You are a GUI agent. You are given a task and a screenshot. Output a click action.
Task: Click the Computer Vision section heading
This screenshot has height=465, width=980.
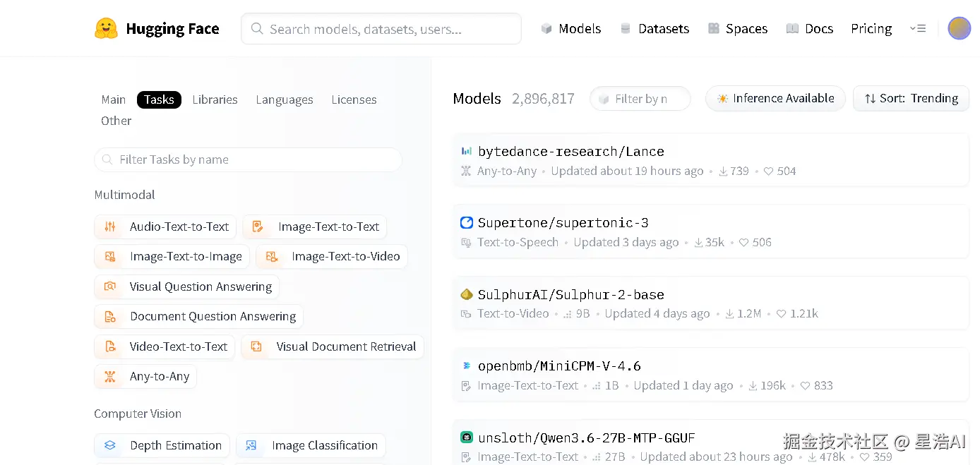coord(138,413)
